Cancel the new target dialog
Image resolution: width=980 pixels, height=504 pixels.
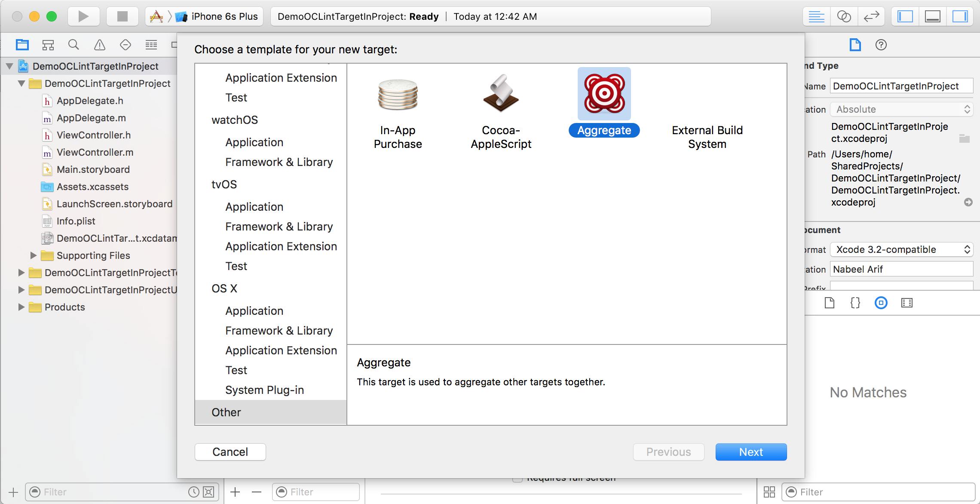[230, 452]
